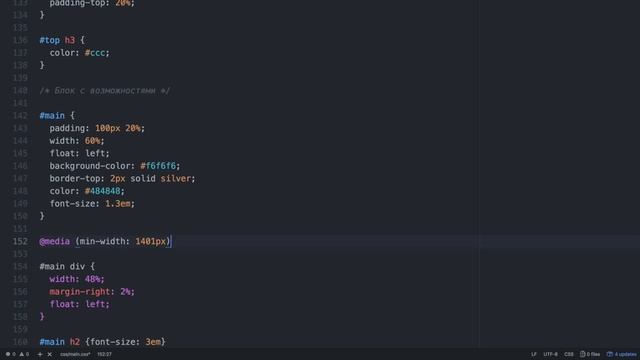Click the plus icon in status bar
The image size is (640, 360).
40,354
